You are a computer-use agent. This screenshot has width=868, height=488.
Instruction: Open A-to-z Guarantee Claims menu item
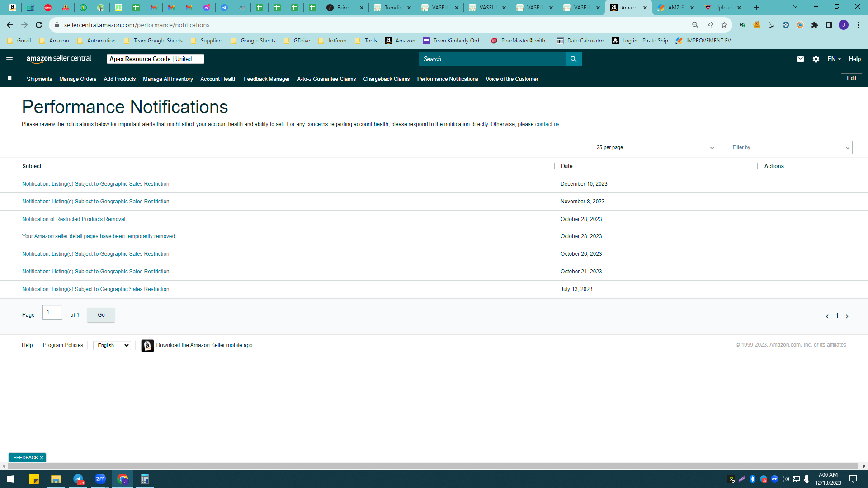pos(326,79)
